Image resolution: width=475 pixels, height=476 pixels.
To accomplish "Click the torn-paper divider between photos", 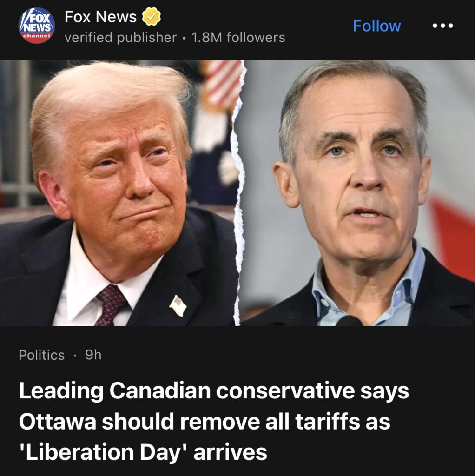I will coord(239,193).
